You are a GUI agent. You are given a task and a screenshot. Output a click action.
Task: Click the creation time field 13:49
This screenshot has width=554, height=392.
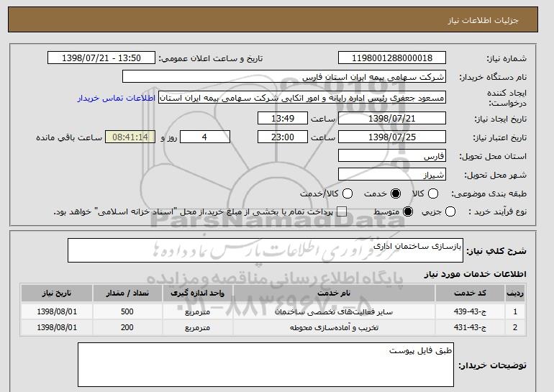(x=283, y=118)
